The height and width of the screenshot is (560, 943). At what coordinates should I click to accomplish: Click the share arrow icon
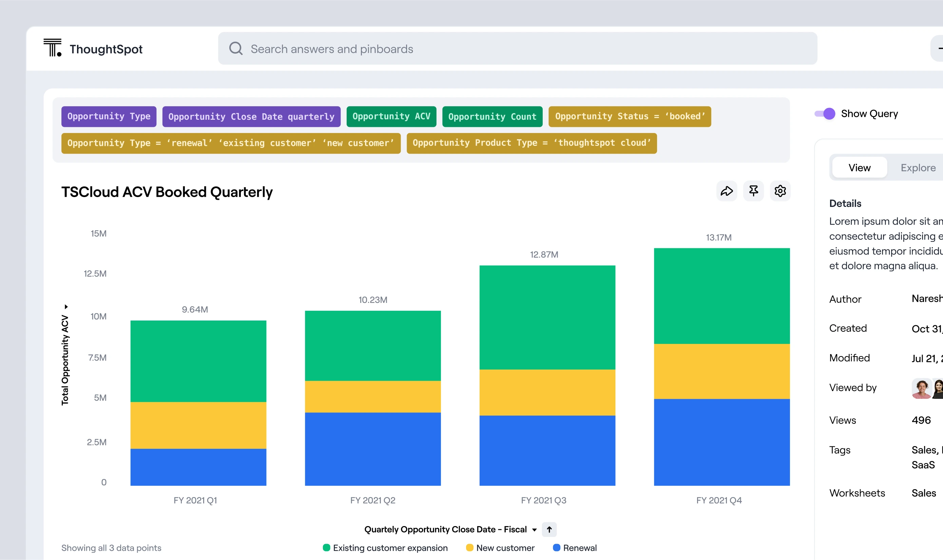pos(726,191)
